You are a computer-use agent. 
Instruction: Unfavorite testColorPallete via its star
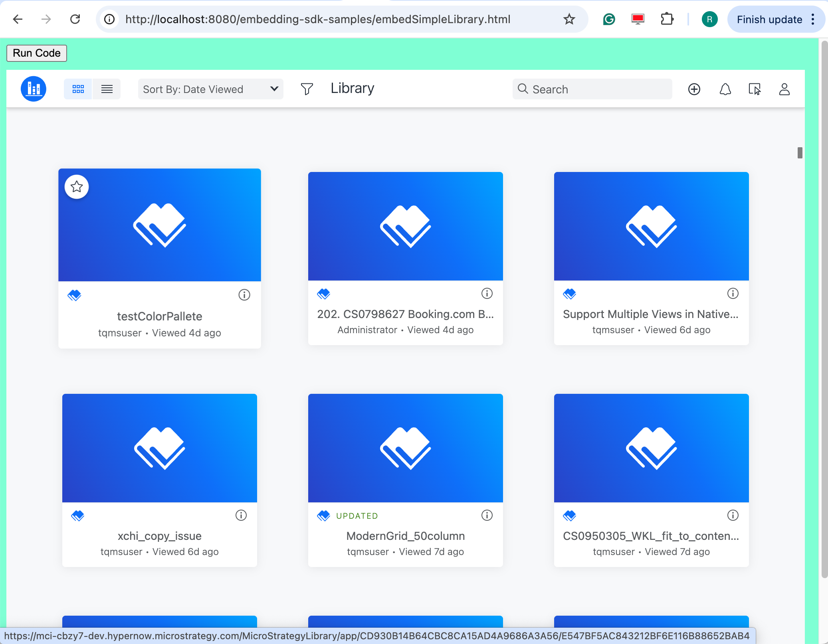(76, 186)
